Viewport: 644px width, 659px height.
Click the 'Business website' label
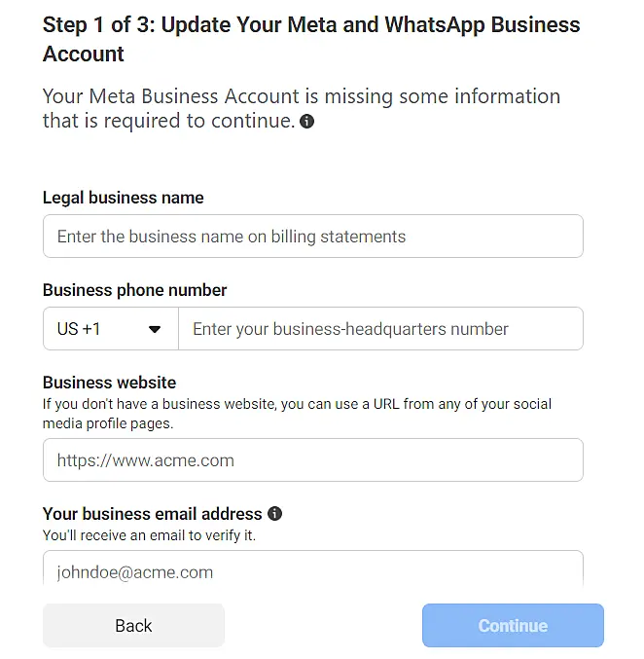tap(110, 383)
